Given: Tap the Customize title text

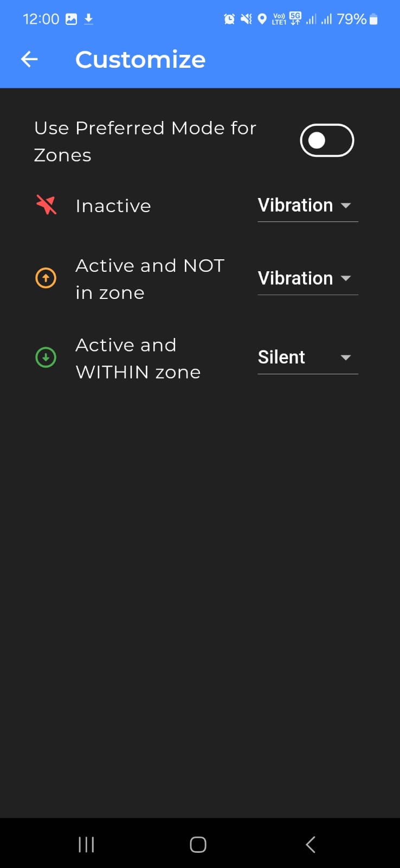Looking at the screenshot, I should (140, 59).
